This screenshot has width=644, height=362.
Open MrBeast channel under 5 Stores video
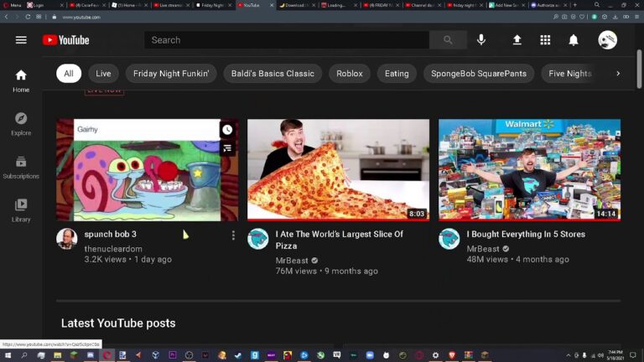483,249
